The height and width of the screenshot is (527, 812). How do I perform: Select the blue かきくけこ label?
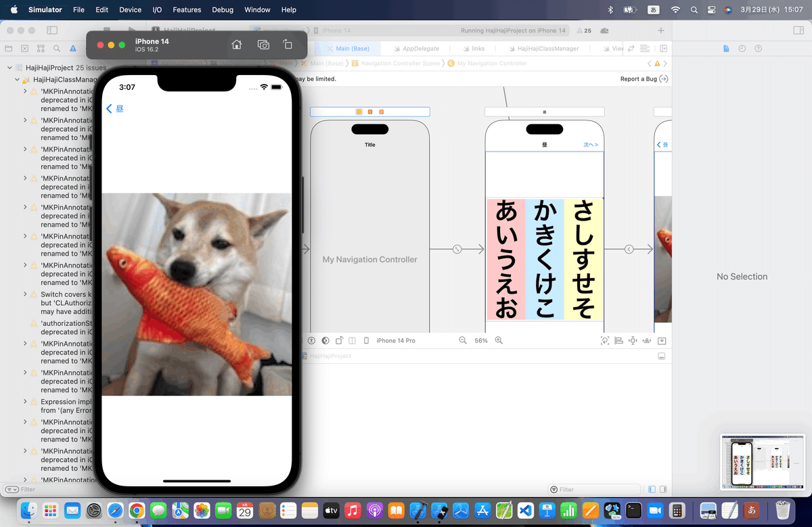(545, 259)
